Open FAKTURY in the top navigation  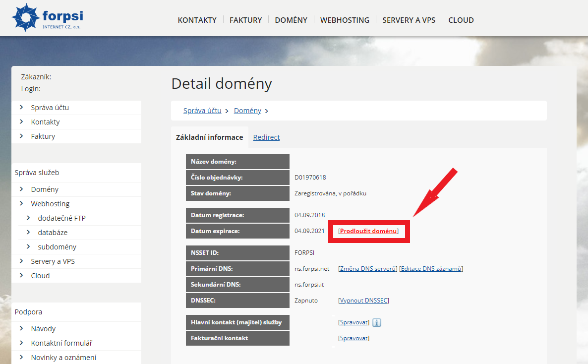[245, 20]
